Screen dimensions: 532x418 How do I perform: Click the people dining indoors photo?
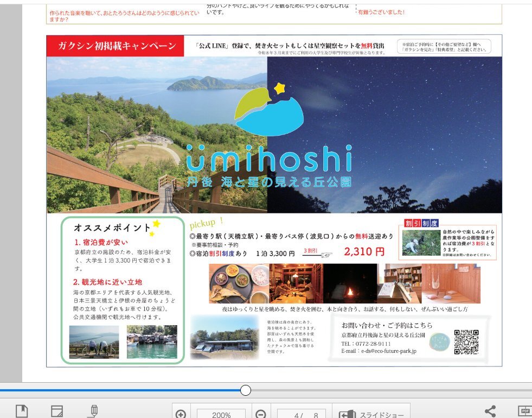296,283
